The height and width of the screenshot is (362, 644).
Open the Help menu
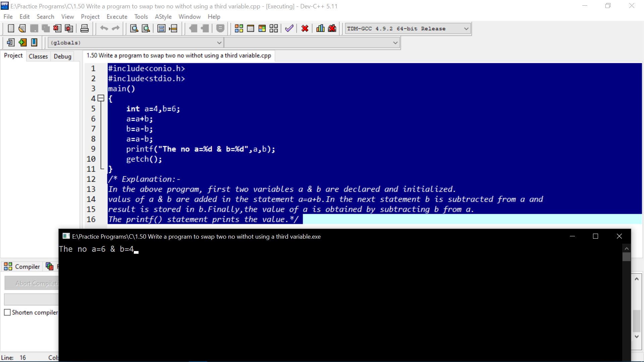pyautogui.click(x=214, y=16)
